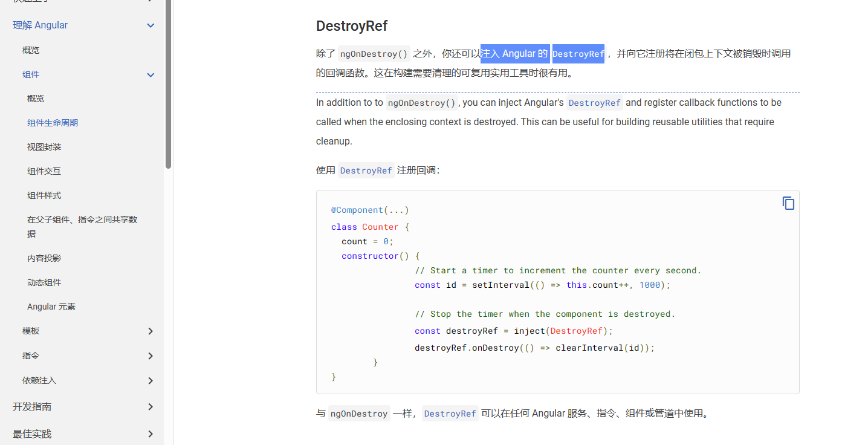Click ngOnDestroy() code in English paragraph
Screen dimensions: 868x445
pos(422,103)
